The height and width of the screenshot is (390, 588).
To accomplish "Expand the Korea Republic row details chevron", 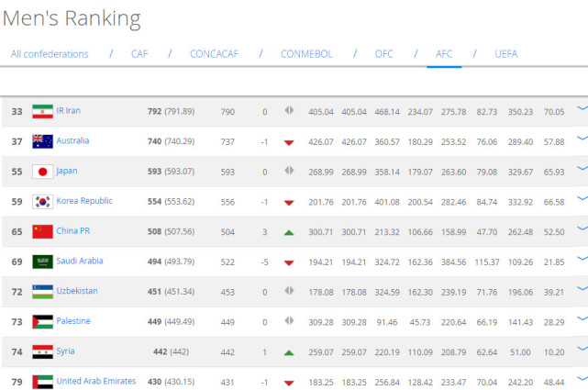I will tap(582, 198).
